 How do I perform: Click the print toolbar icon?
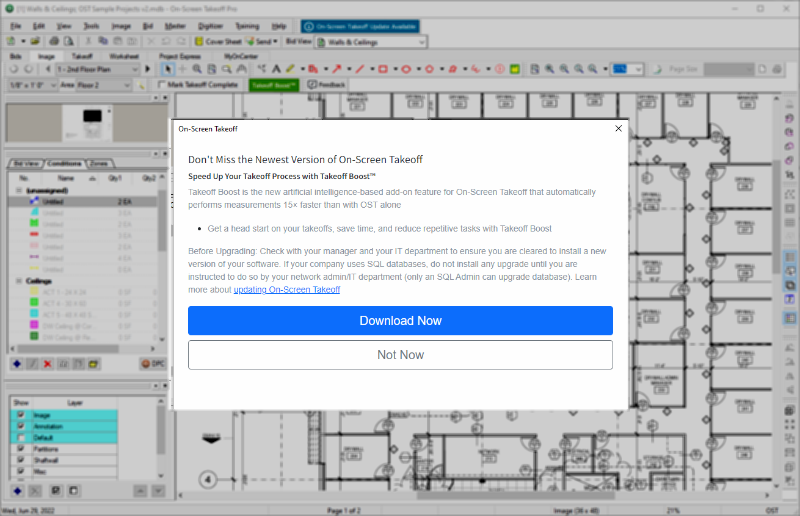pyautogui.click(x=54, y=41)
